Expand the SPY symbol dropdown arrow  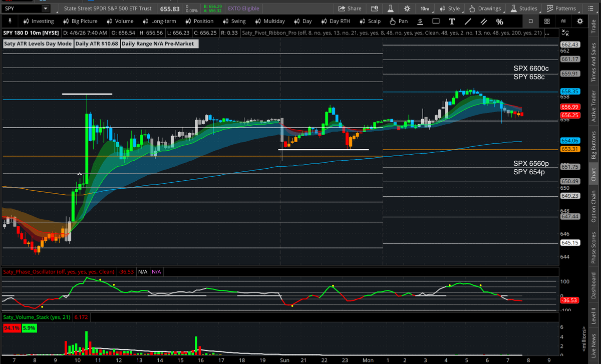click(46, 9)
